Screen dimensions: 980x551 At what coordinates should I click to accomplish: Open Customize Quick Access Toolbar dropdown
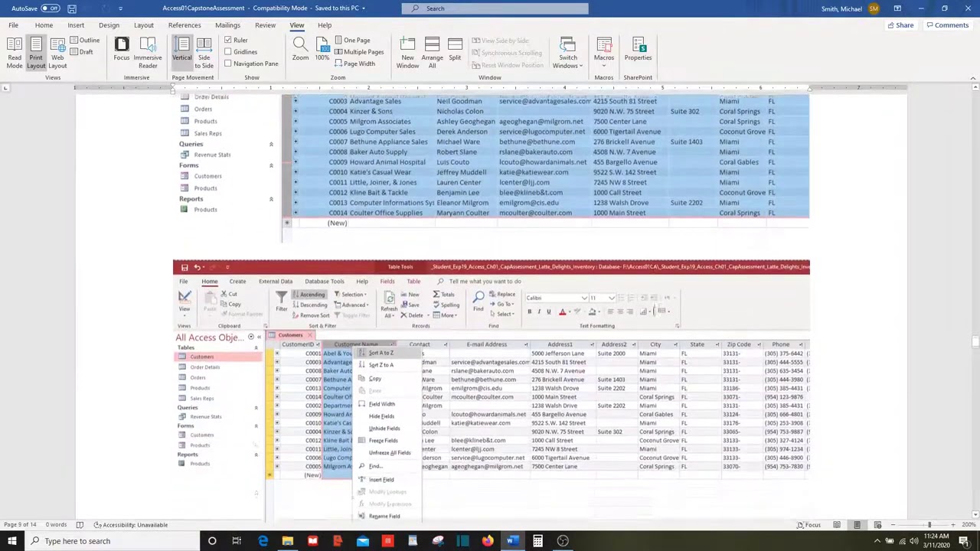coord(120,8)
